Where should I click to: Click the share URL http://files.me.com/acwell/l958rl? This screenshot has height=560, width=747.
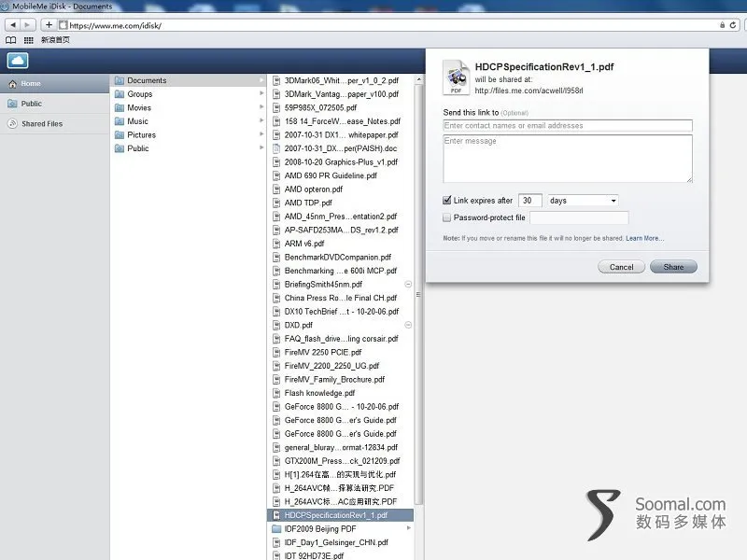tap(529, 91)
